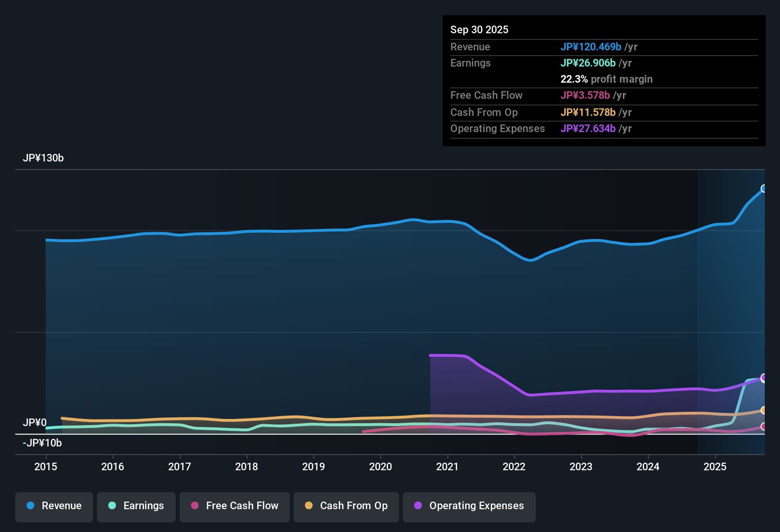Screen dimensions: 780x532
Task: Click the Earnings teal dot icon
Action: (x=112, y=506)
